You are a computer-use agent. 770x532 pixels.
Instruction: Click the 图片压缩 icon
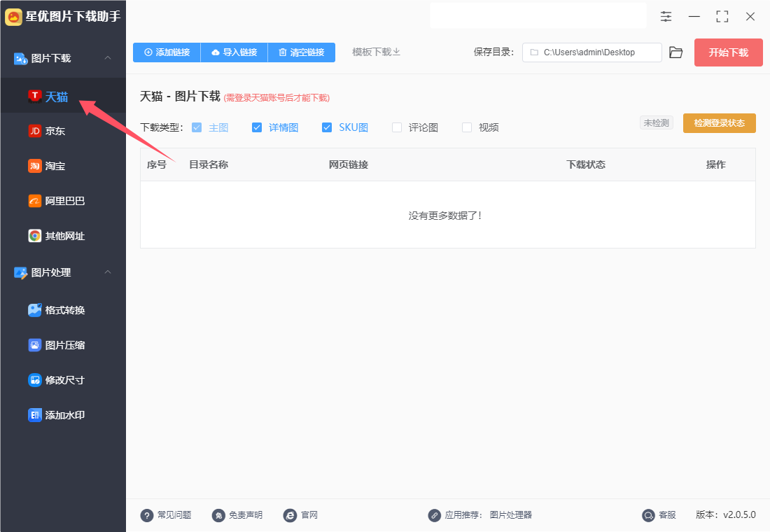click(35, 345)
